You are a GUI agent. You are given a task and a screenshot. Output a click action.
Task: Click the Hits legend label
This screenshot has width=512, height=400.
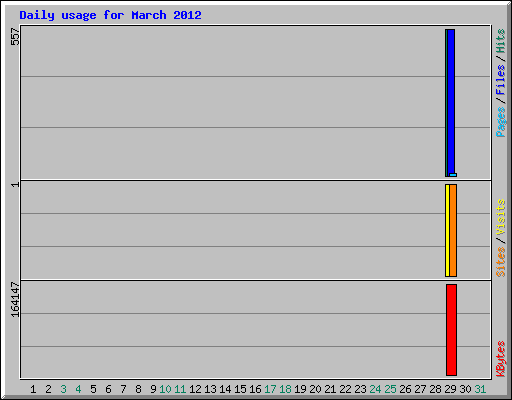(x=500, y=41)
